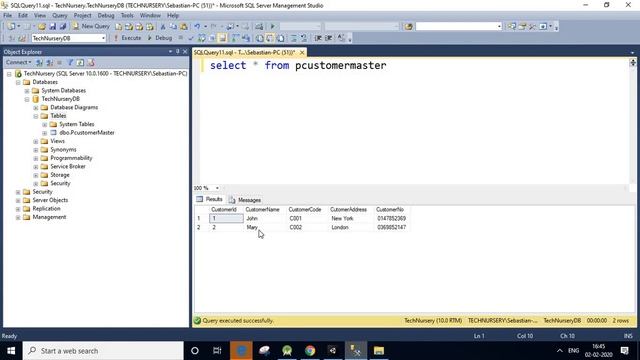
Task: Open the File menu
Action: [x=7, y=16]
